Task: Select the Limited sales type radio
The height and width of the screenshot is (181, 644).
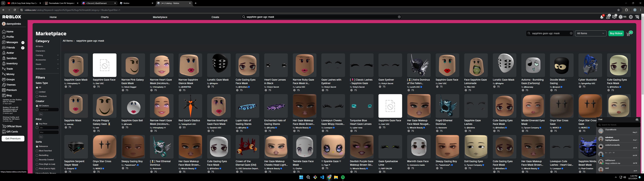Action: 37,92
